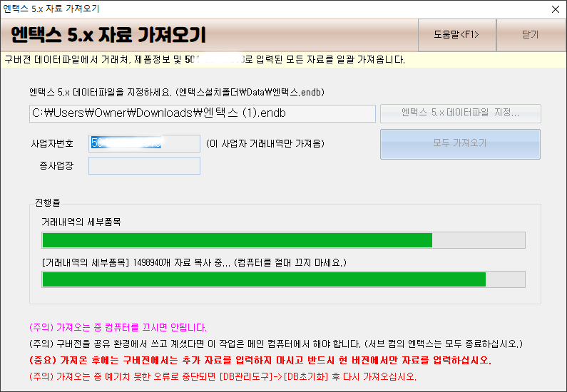The width and height of the screenshot is (567, 392).
Task: Click the 엔택스 5.x 데이터파일 지정 button
Action: pyautogui.click(x=460, y=113)
